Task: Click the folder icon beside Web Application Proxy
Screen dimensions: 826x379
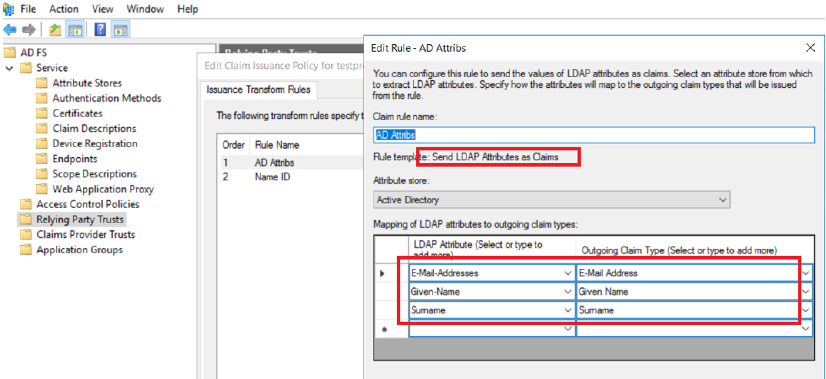Action: point(42,189)
